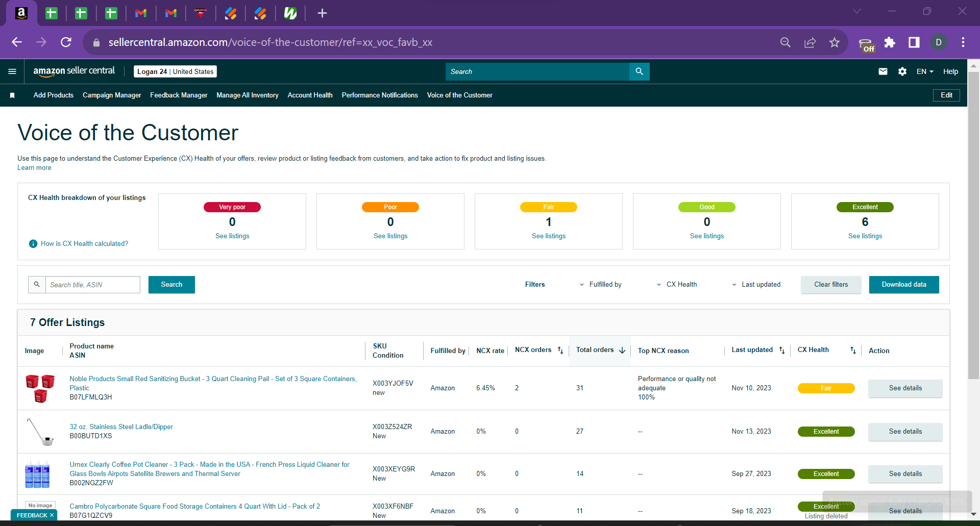
Task: Click the Search title, ASIN input field
Action: (93, 285)
